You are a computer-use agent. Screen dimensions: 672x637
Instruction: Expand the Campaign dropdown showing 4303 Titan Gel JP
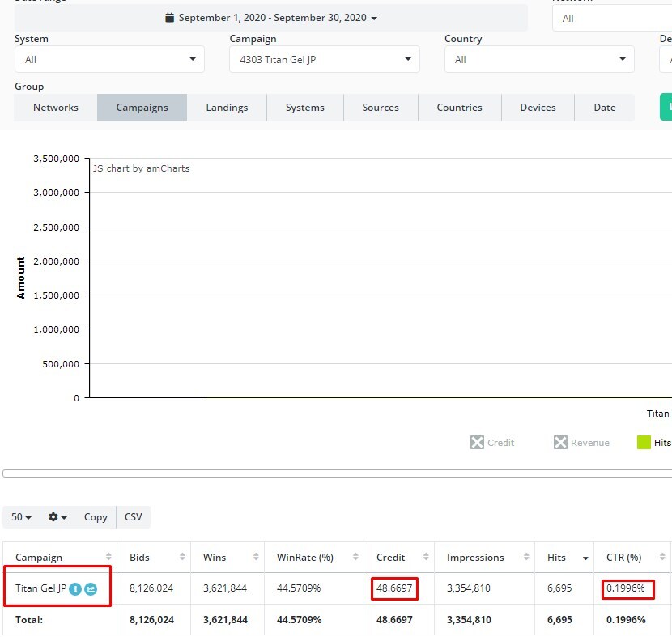point(324,59)
